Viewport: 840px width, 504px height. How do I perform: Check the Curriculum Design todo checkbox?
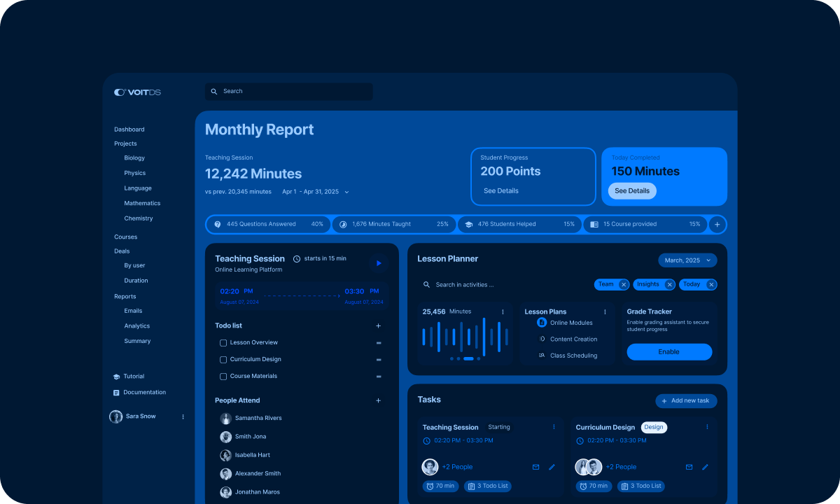223,360
